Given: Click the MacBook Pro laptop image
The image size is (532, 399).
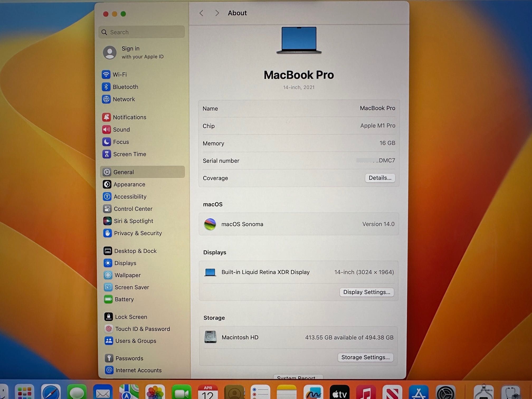Looking at the screenshot, I should tap(299, 40).
